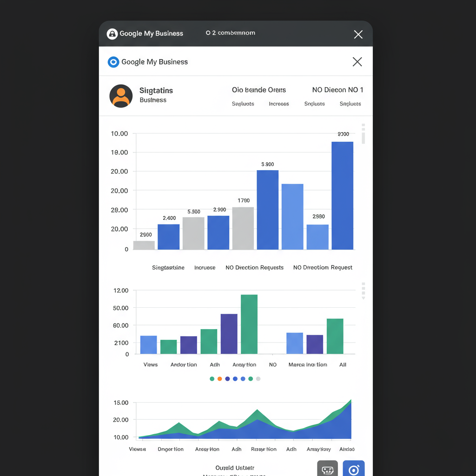
Task: Select the light gray legend dot
Action: [258, 379]
